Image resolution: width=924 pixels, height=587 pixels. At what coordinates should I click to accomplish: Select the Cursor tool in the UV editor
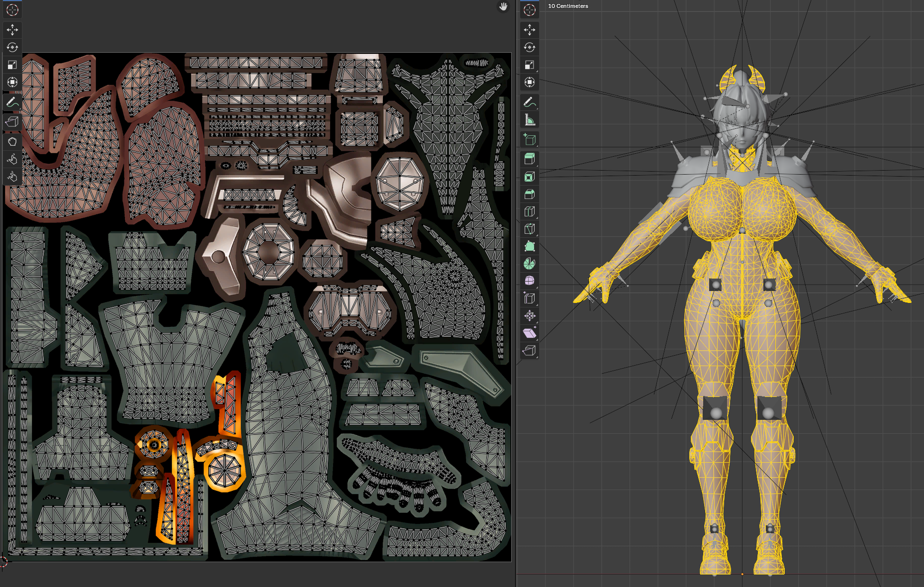click(x=12, y=10)
